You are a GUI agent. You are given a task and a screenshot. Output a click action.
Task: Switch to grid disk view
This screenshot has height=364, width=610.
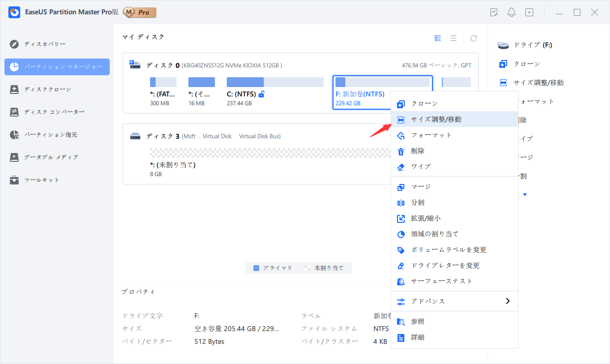click(x=438, y=38)
